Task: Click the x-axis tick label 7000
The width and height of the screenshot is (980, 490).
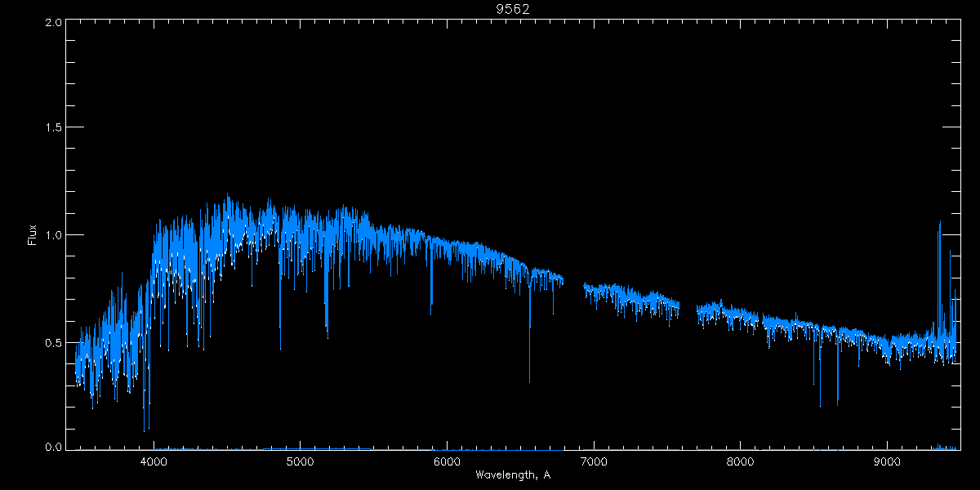Action: coord(594,461)
